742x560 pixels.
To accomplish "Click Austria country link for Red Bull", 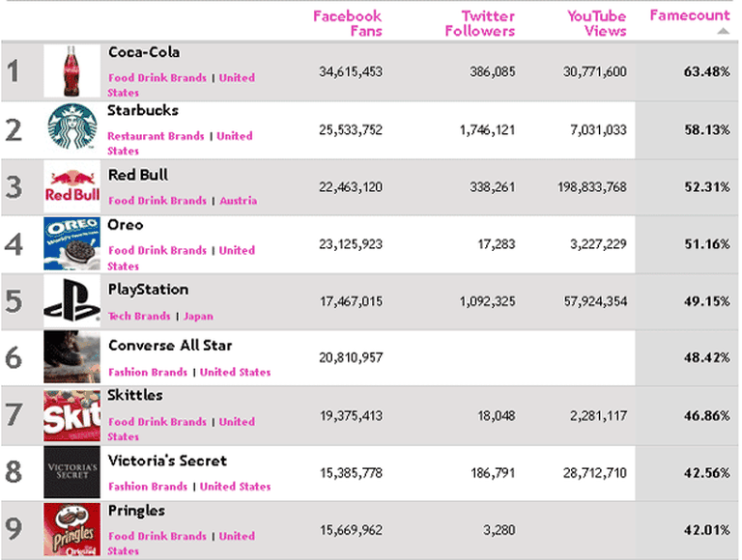I will coord(238,201).
